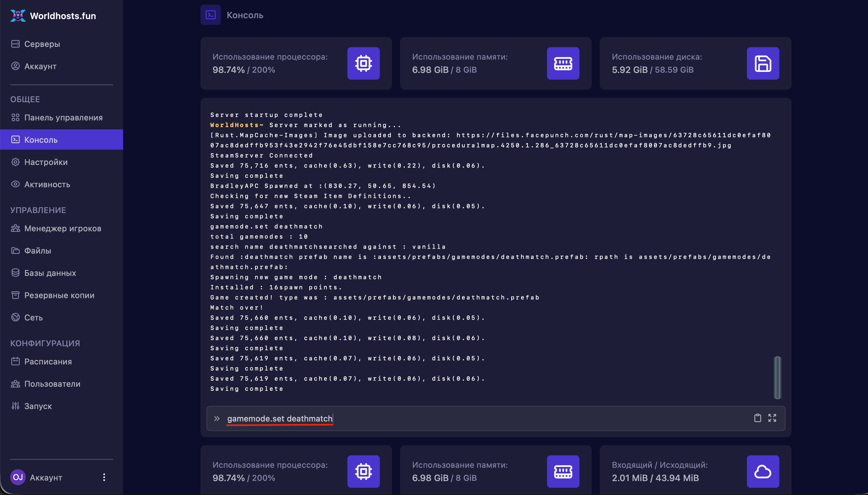Click the fullscreen expand console icon
This screenshot has width=868, height=495.
(x=772, y=418)
